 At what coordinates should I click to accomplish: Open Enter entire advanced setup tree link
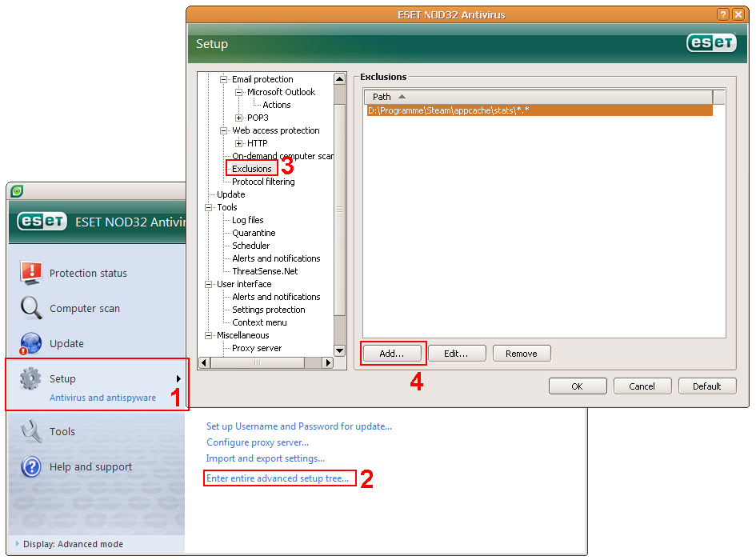pyautogui.click(x=278, y=478)
